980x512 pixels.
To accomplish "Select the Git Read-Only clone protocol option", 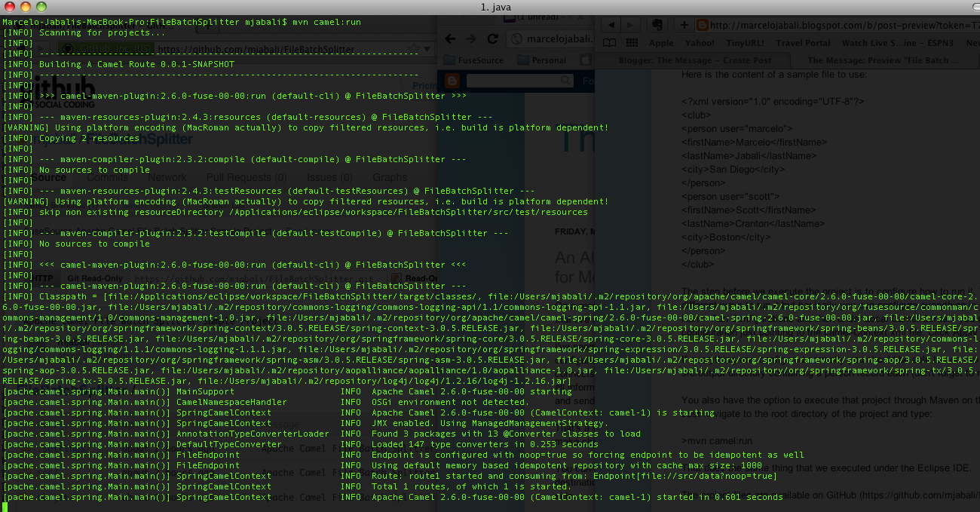I will pyautogui.click(x=96, y=277).
